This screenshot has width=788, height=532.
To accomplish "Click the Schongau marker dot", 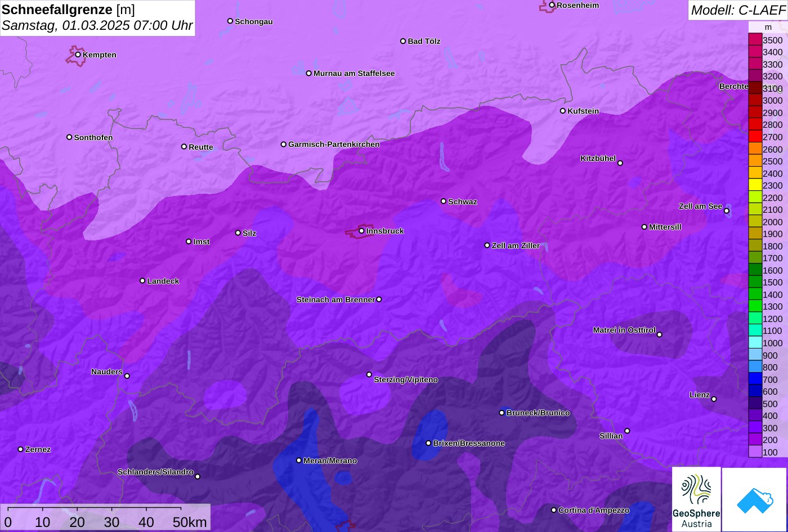I will [230, 21].
